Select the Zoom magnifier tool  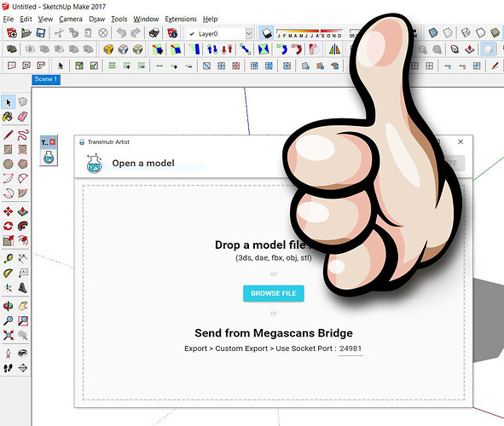pyautogui.click(x=8, y=320)
